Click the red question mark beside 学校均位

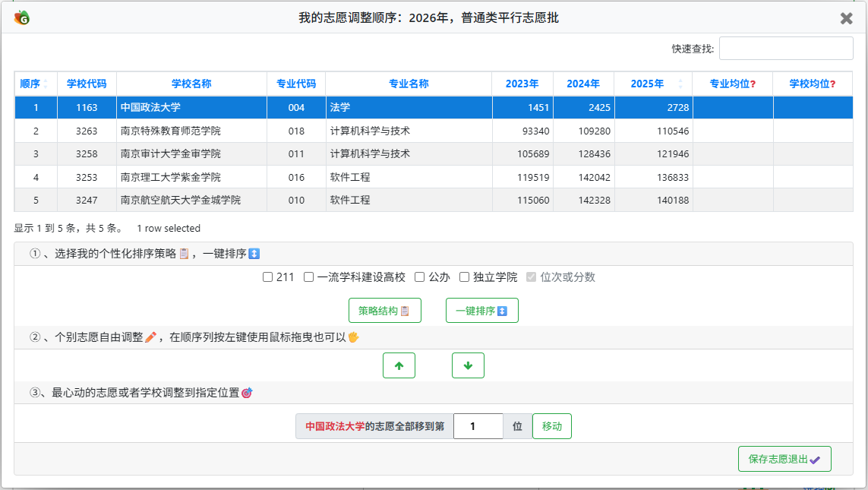pos(832,84)
